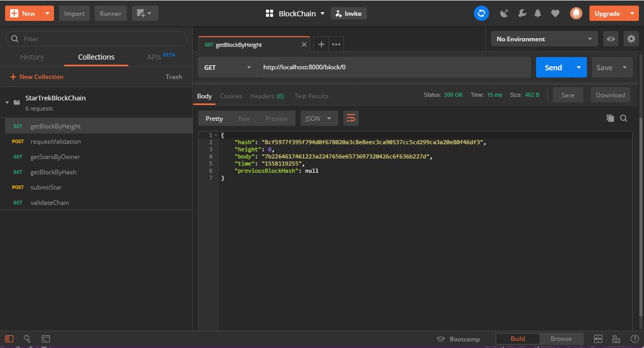Select the Preview view mode
The height and width of the screenshot is (348, 644).
pyautogui.click(x=276, y=118)
